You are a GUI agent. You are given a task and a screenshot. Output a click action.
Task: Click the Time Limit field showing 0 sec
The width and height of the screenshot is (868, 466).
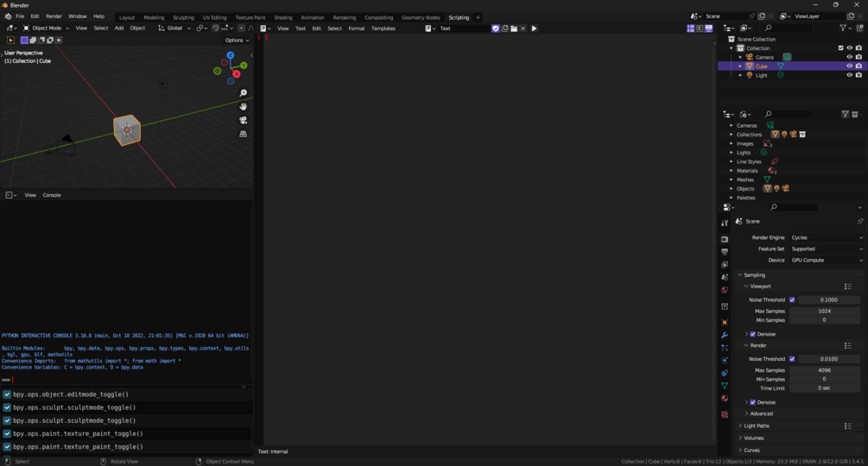click(x=824, y=388)
